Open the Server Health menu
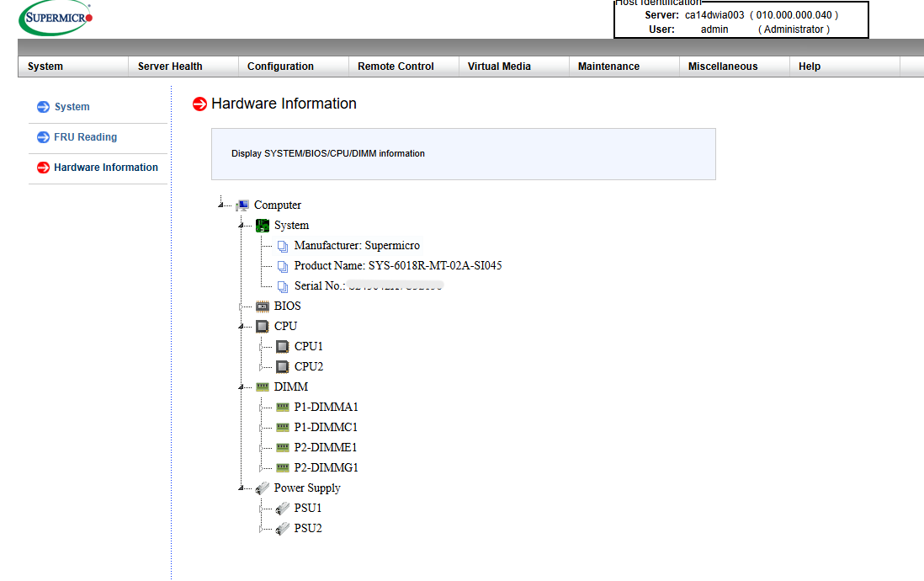This screenshot has height=581, width=924. [170, 67]
